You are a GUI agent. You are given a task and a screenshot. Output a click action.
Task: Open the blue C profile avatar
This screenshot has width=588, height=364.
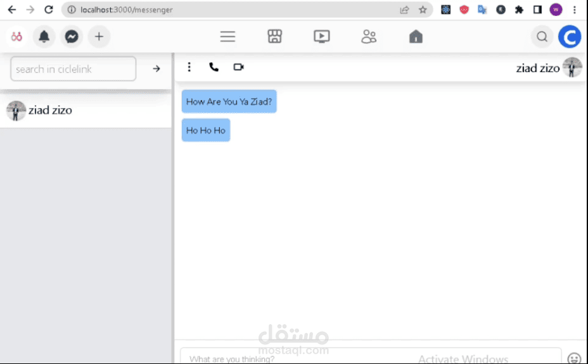(570, 37)
